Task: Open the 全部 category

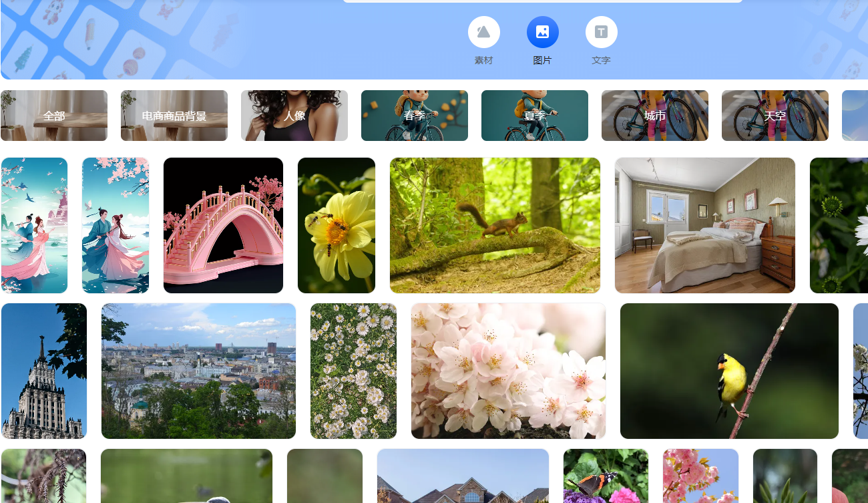Action: point(54,116)
